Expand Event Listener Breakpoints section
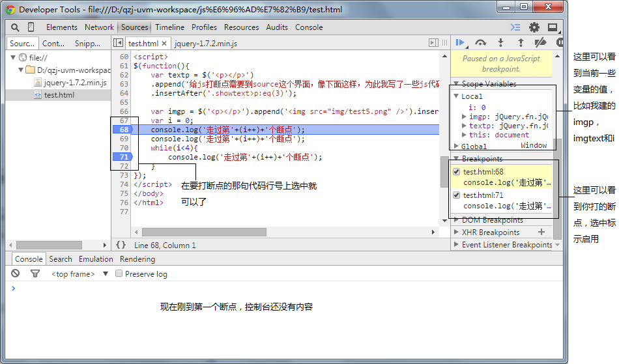 coord(456,244)
